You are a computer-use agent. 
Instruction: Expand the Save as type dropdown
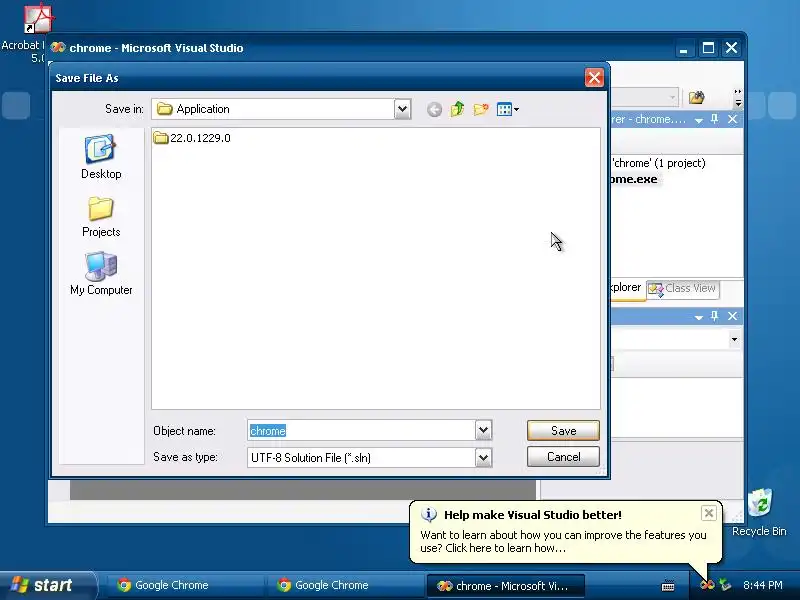[x=483, y=457]
